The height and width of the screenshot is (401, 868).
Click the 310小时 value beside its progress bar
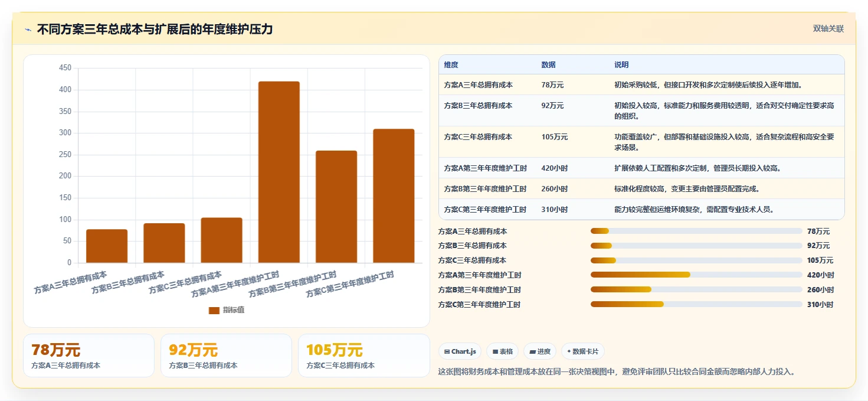pos(820,305)
